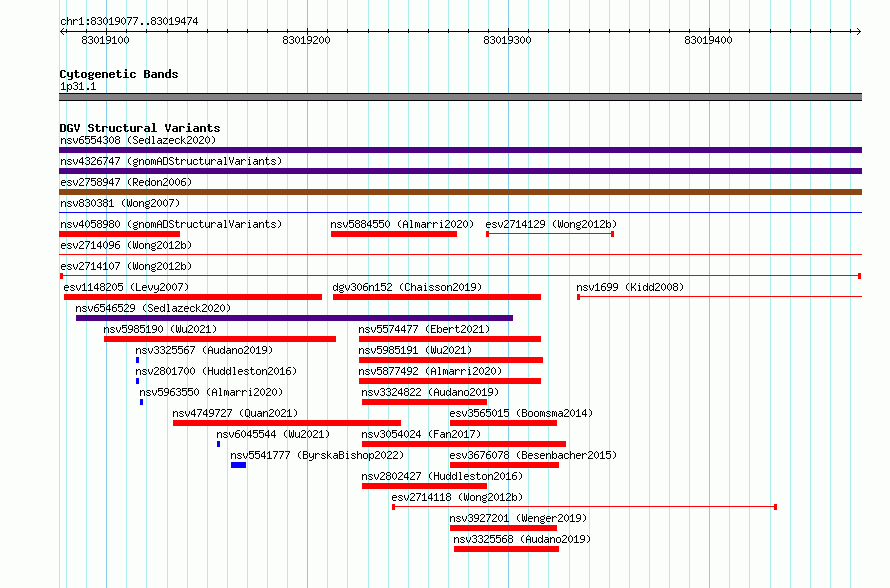Viewport: 890px width, 588px height.
Task: Click the gray 1p31.1 cytogenetic band bar
Action: 460,97
